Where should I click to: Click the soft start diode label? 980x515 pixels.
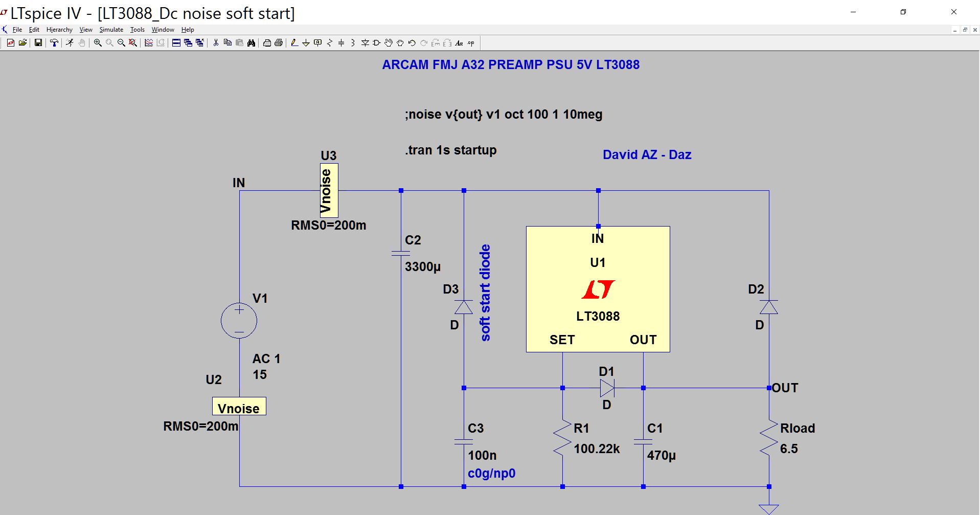(485, 293)
